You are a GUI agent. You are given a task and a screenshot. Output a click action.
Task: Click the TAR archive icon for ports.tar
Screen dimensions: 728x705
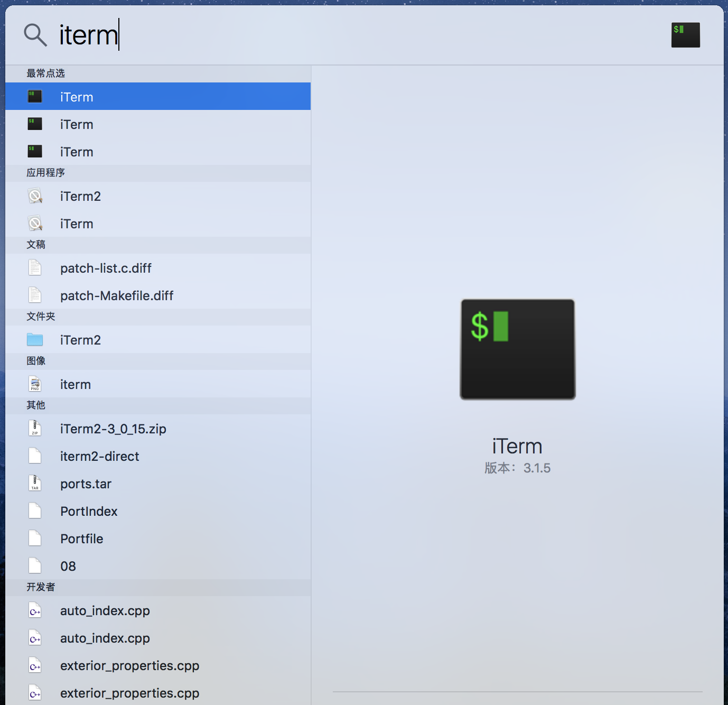35,484
